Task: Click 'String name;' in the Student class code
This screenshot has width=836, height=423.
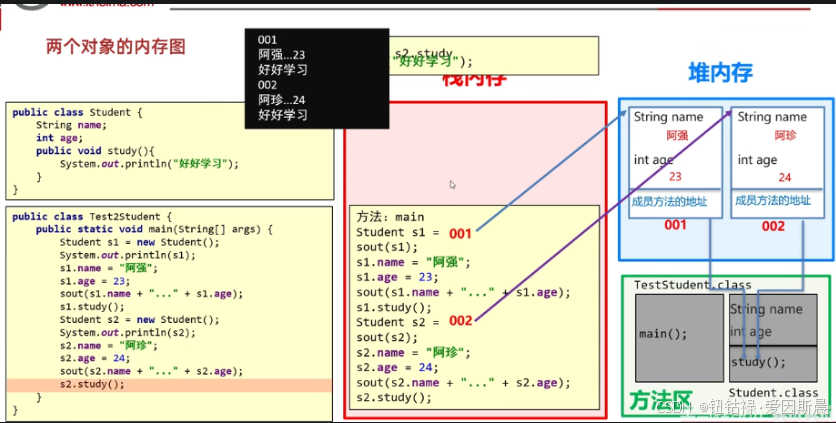Action: pos(71,125)
